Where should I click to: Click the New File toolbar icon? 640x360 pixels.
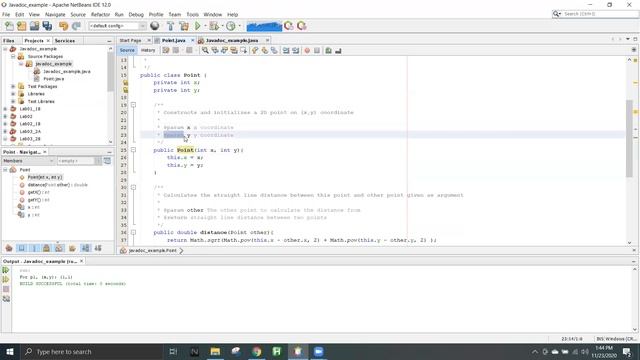coord(9,26)
